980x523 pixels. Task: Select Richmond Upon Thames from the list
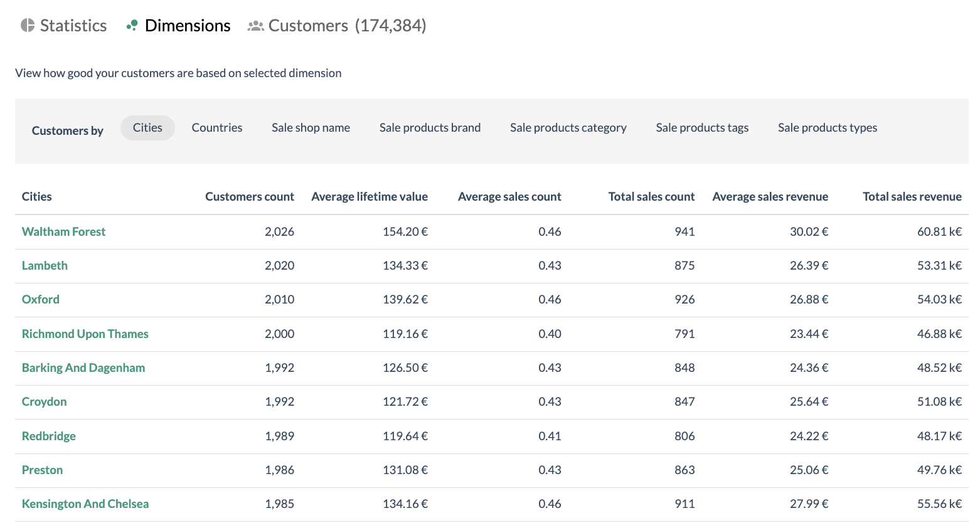[x=85, y=334]
